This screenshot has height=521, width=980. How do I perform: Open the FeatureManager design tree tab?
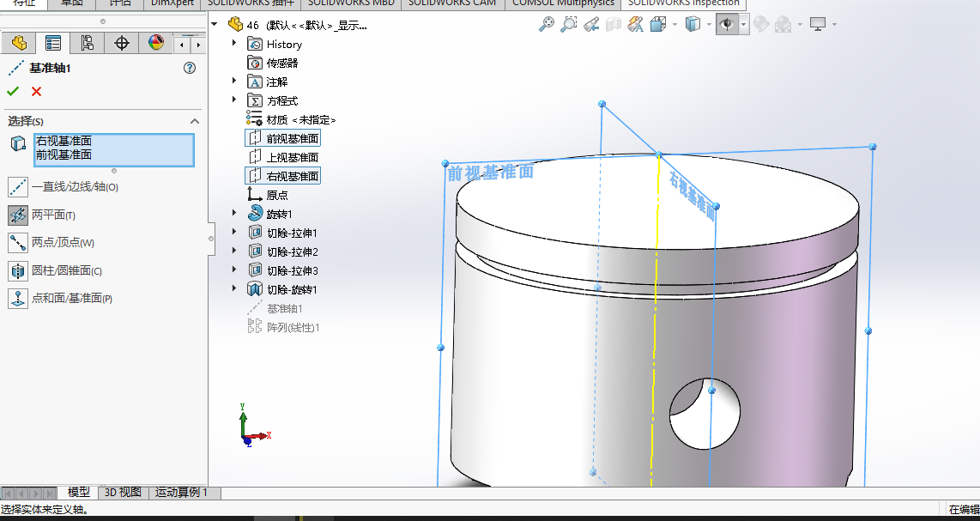coord(19,43)
